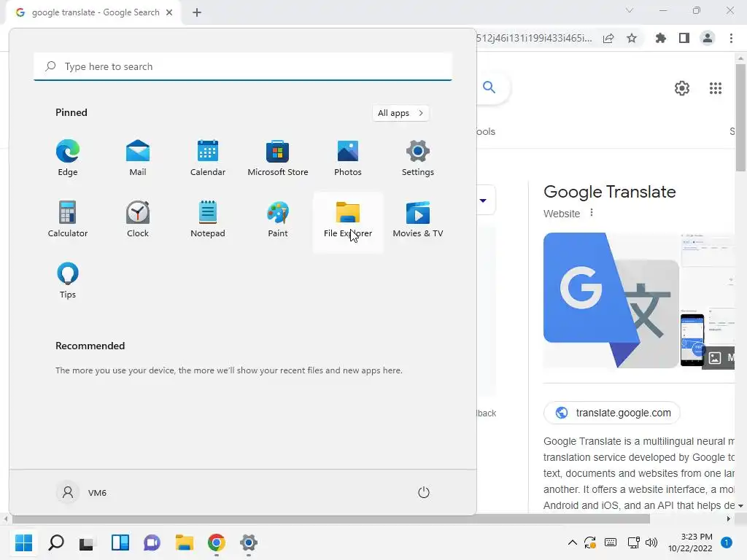Click the network icon in system tray
This screenshot has width=747, height=560.
tap(634, 542)
